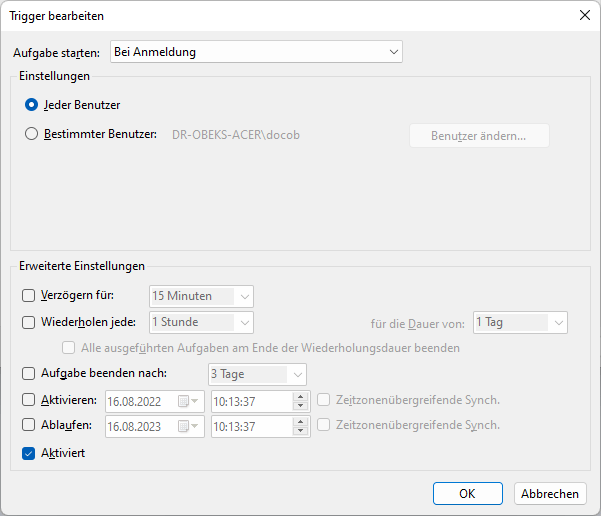Decrease Aktivieren time with down spinner
Image resolution: width=601 pixels, height=516 pixels.
coord(300,406)
